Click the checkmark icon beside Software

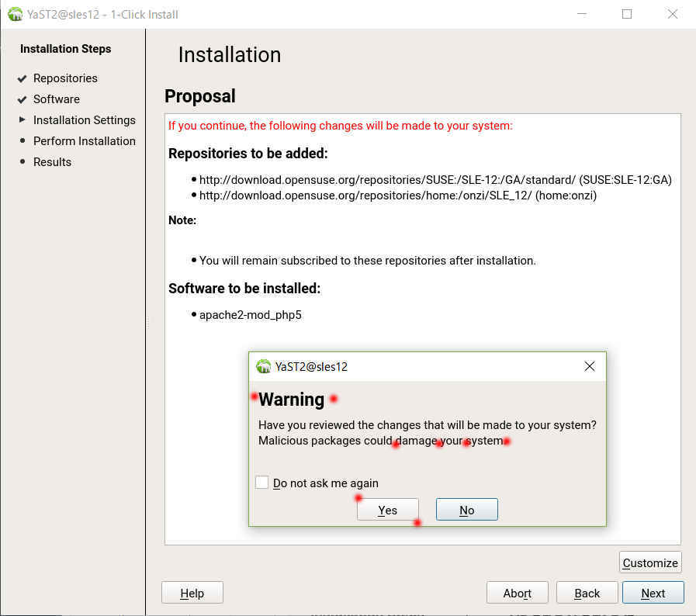22,99
